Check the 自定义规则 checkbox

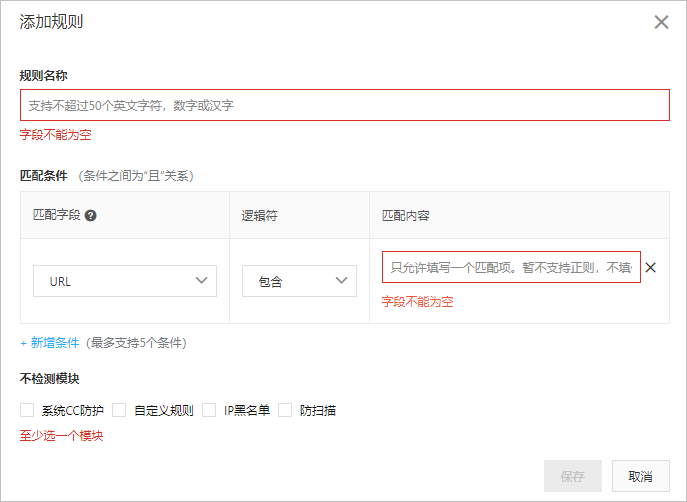[x=119, y=410]
